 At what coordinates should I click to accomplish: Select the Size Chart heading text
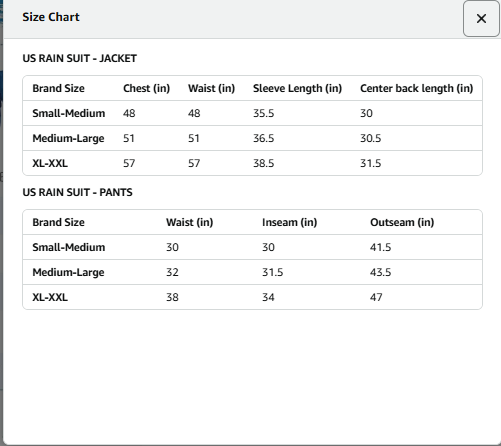click(x=51, y=17)
